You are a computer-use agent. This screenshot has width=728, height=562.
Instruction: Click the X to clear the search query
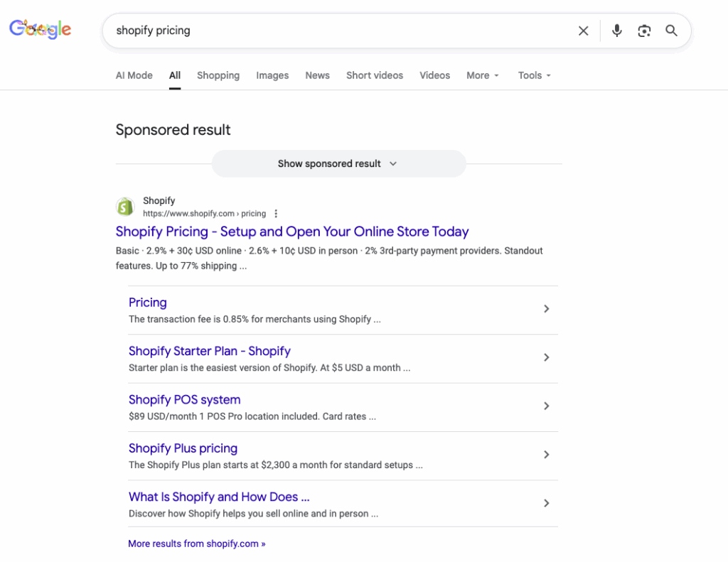pos(583,31)
